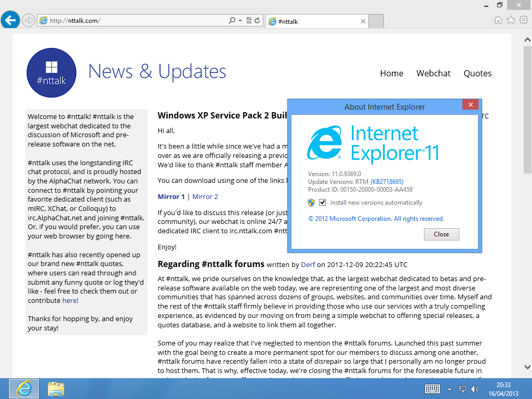Toggle Install new versions automatically checkbox
This screenshot has height=399, width=532.
point(322,203)
